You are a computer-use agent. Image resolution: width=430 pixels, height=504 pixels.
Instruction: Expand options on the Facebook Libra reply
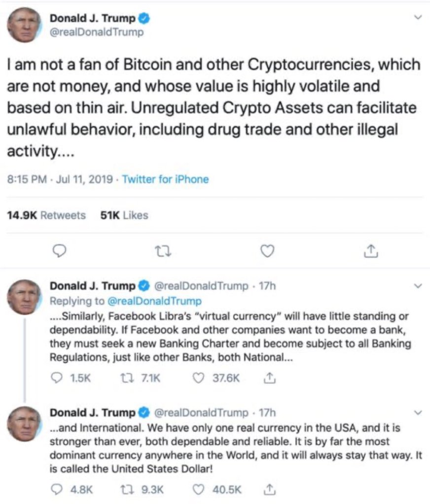419,286
